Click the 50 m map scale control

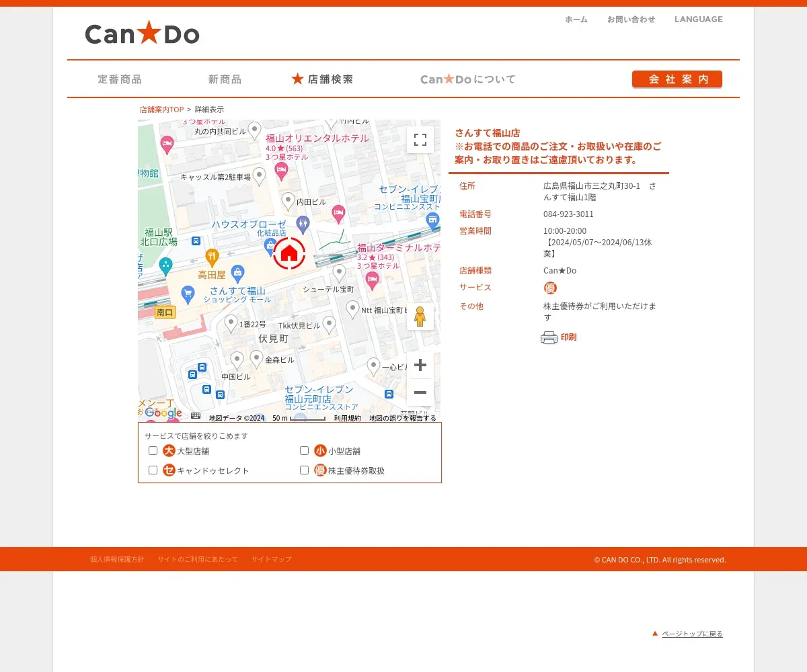[x=299, y=418]
